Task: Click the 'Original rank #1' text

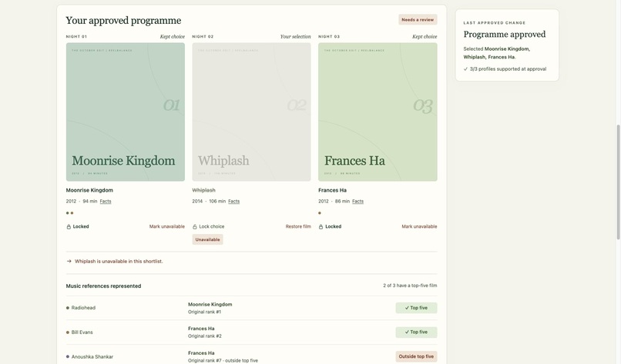Action: click(x=204, y=312)
